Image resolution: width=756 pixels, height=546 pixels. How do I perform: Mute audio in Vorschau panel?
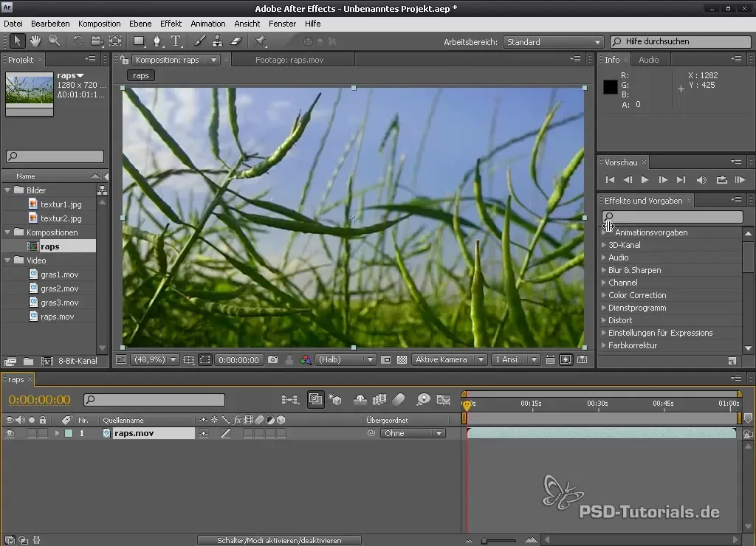point(701,180)
